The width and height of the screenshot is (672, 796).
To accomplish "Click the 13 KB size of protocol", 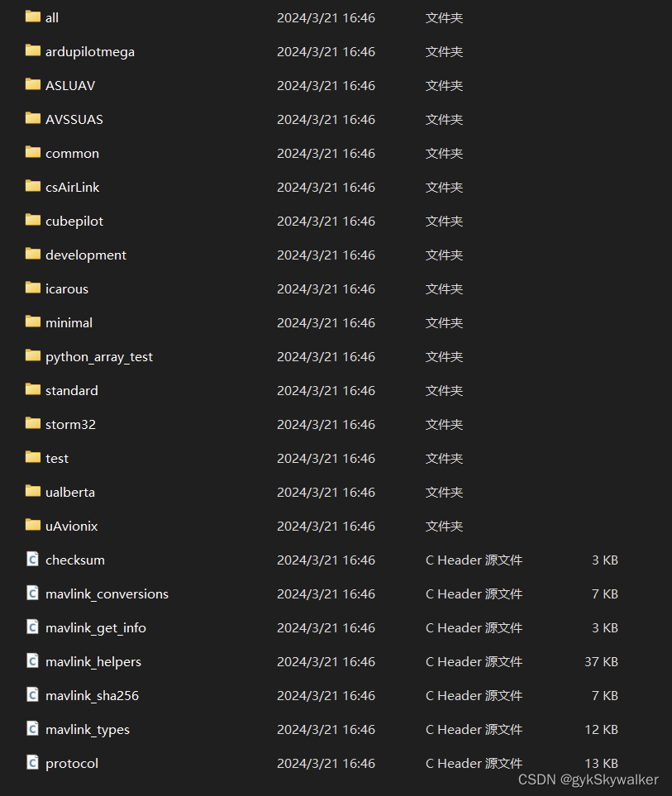I will [x=602, y=764].
